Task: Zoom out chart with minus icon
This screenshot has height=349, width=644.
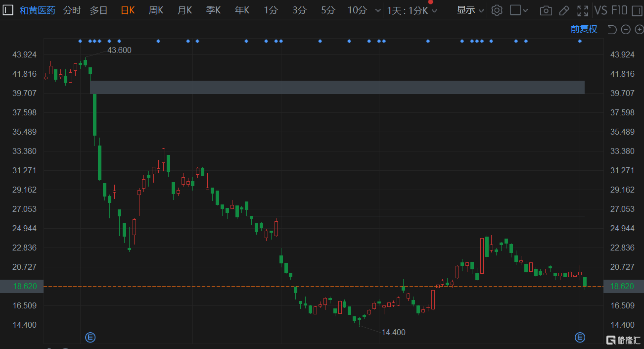Action: [x=625, y=30]
